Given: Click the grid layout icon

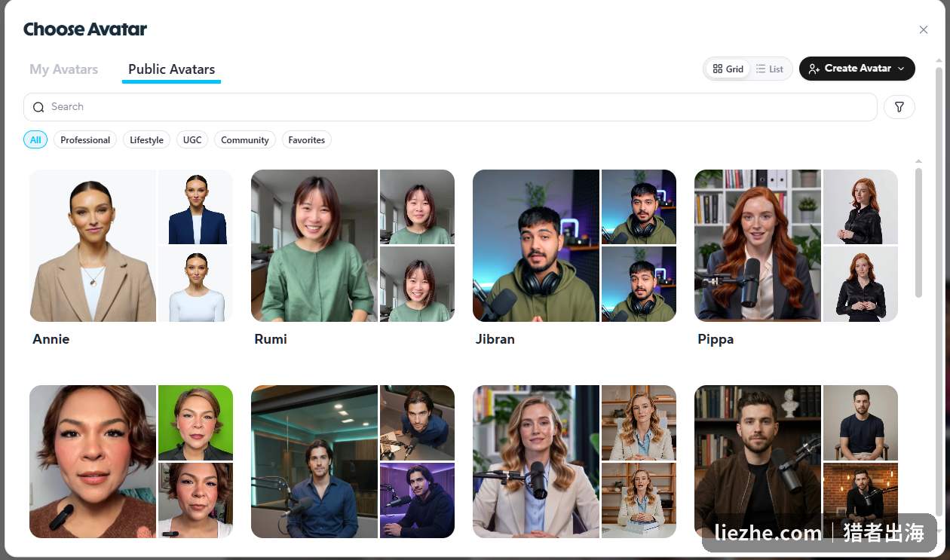Looking at the screenshot, I should tap(718, 69).
